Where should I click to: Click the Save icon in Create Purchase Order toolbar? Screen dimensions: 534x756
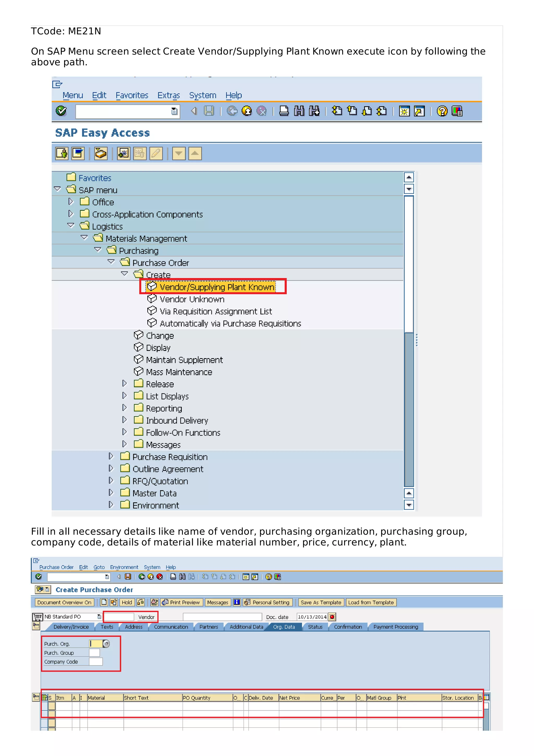point(128,577)
